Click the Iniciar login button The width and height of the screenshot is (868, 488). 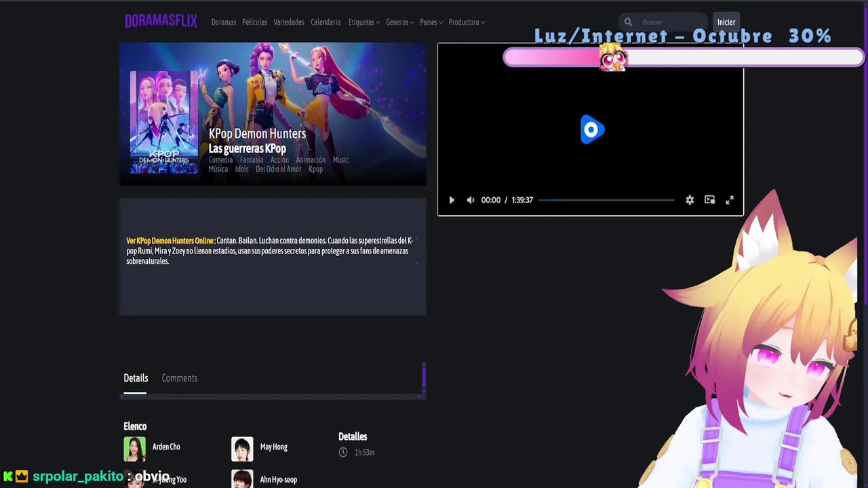726,22
